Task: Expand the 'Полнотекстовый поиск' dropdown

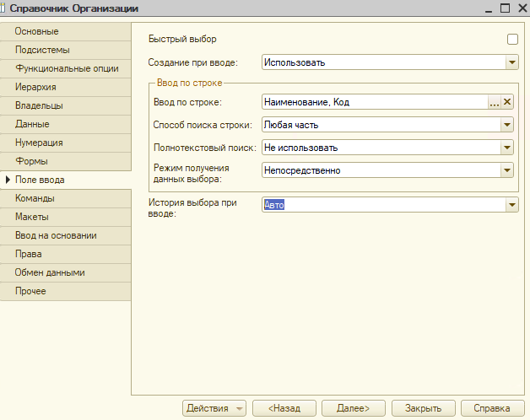Action: coord(507,148)
